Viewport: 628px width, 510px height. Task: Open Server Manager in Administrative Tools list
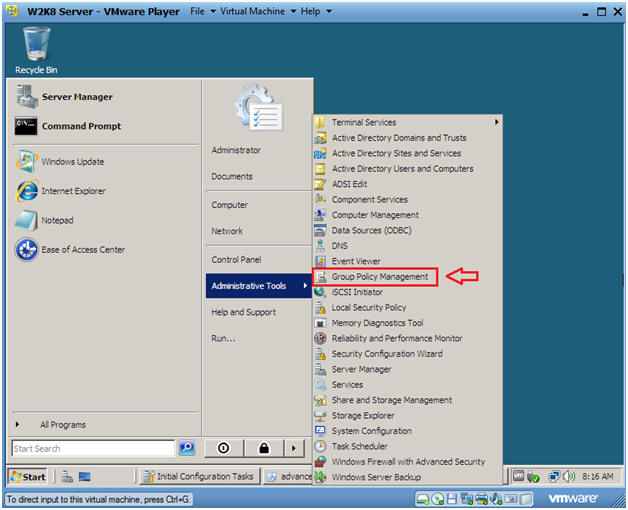[353, 369]
